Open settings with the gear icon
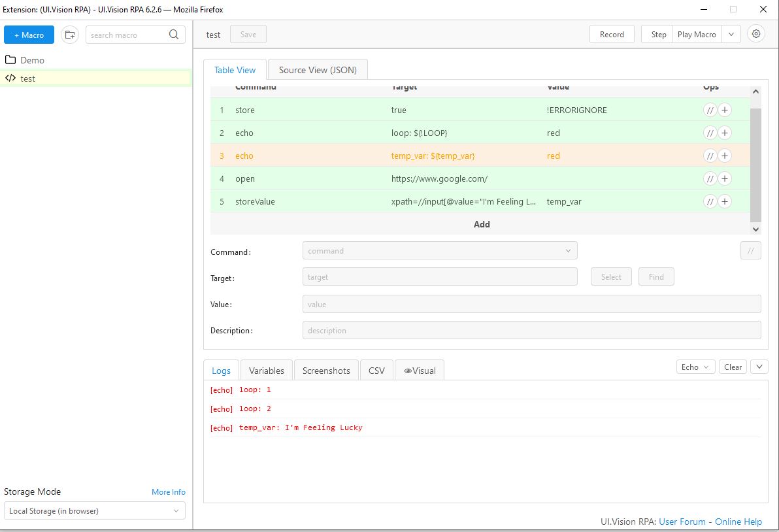Viewport: 779px width, 532px height. (755, 34)
